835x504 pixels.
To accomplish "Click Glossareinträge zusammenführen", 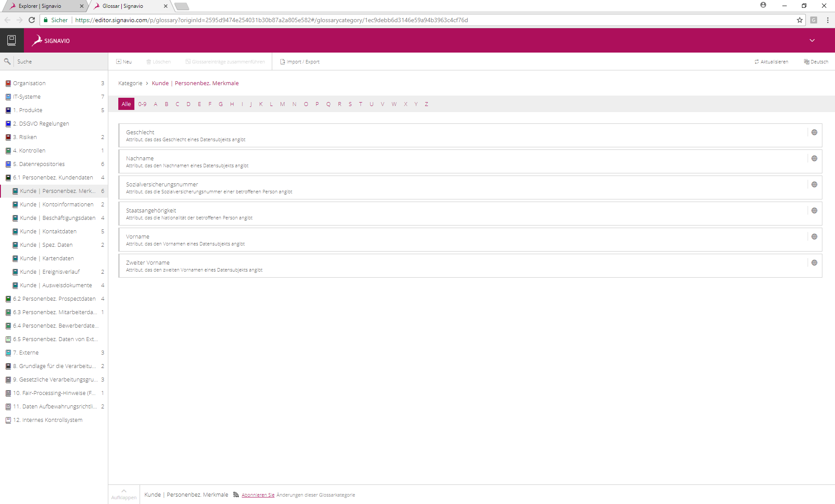I will click(x=225, y=62).
